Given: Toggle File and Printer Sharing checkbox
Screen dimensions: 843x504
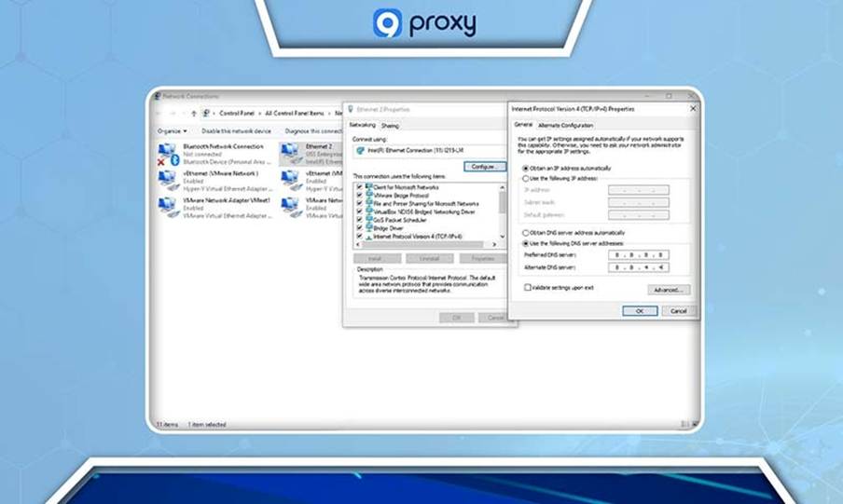Looking at the screenshot, I should [360, 204].
